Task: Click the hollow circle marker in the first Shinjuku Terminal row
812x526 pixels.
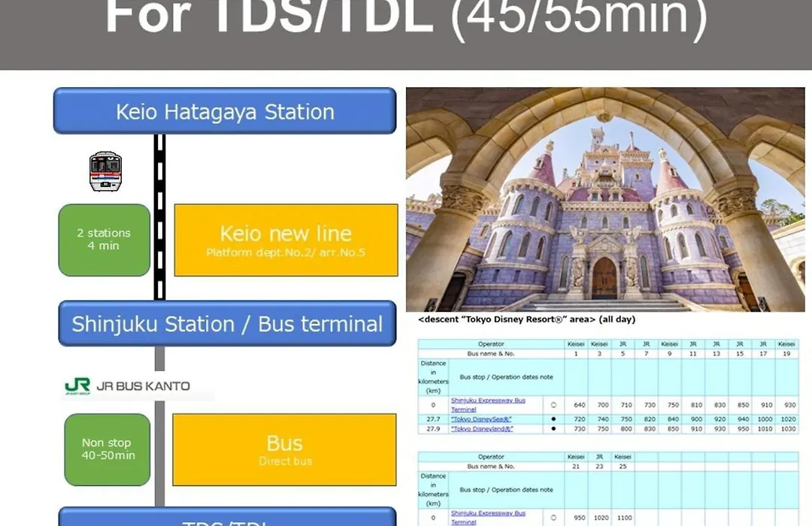Action: pos(553,405)
